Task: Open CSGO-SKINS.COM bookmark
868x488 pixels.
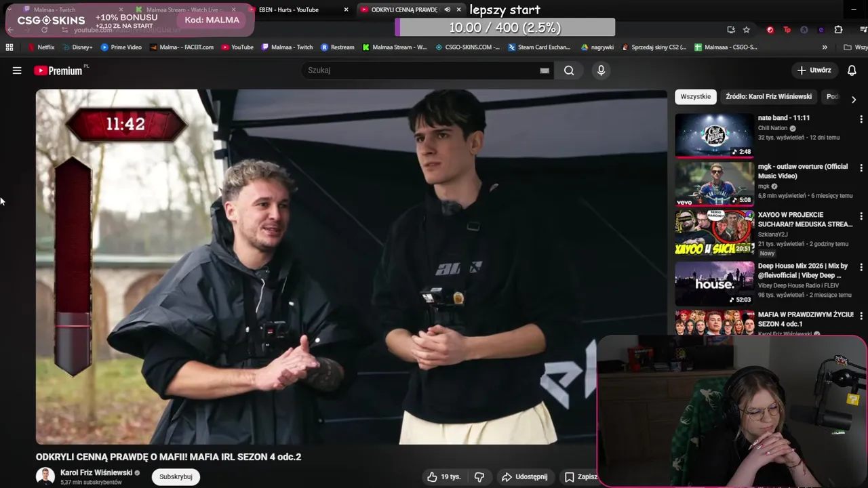Action: coord(468,47)
